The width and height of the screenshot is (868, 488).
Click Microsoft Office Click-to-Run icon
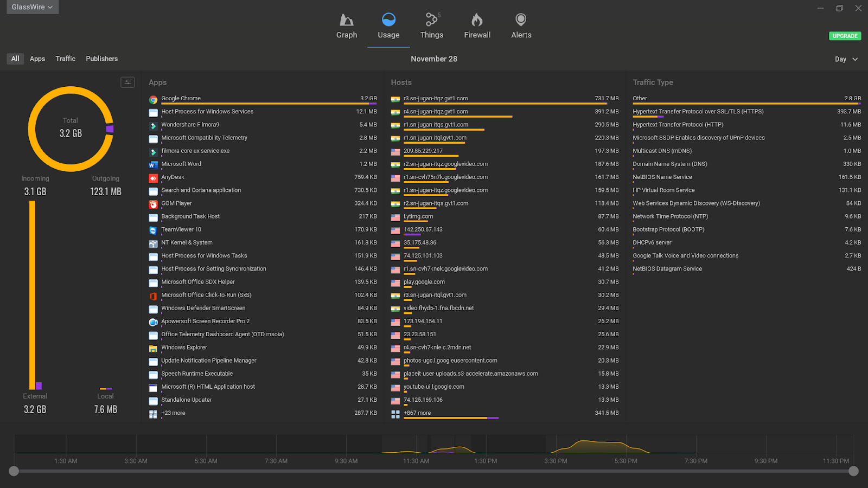coord(153,296)
